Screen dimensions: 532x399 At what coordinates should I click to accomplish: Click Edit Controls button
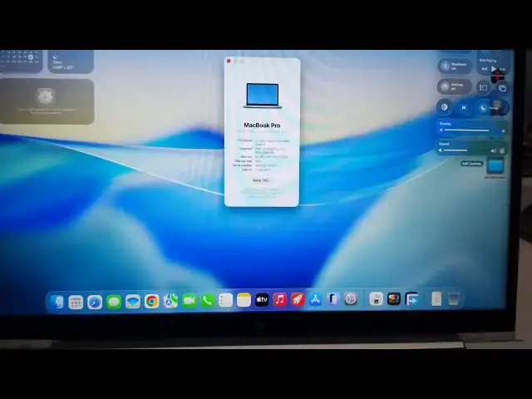pos(471,164)
